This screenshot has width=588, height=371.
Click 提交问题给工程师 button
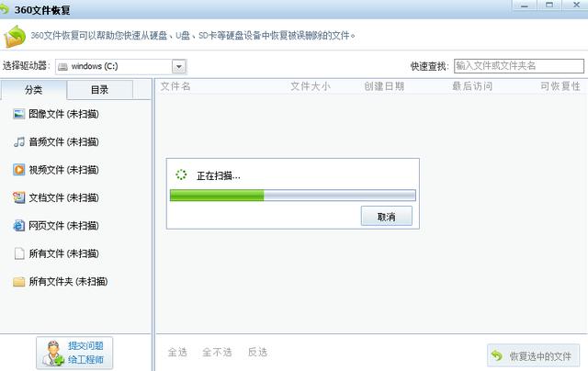pos(74,353)
